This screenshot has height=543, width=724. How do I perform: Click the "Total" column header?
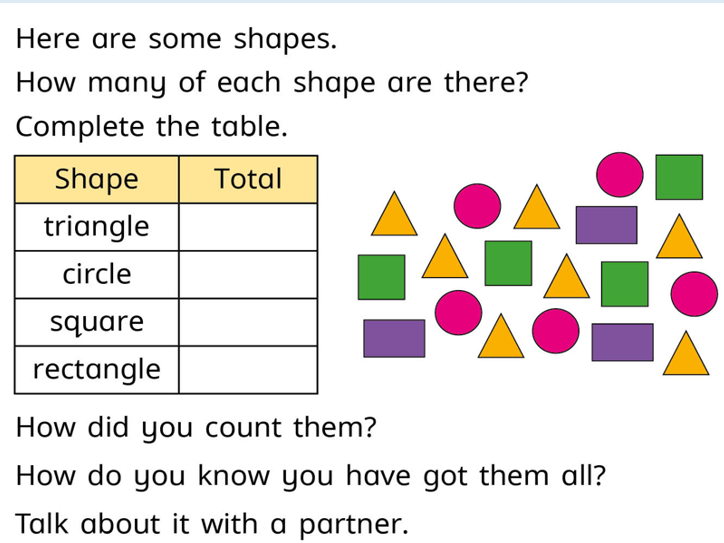tap(248, 180)
